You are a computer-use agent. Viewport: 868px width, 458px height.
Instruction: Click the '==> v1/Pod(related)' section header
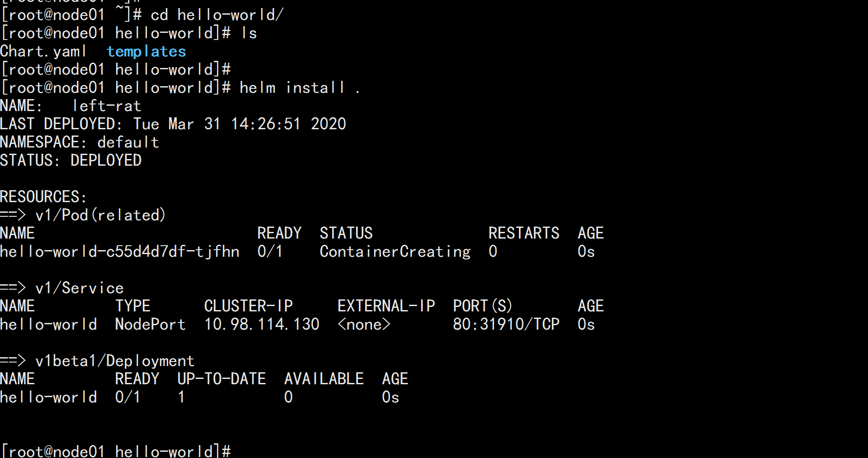coord(83,215)
